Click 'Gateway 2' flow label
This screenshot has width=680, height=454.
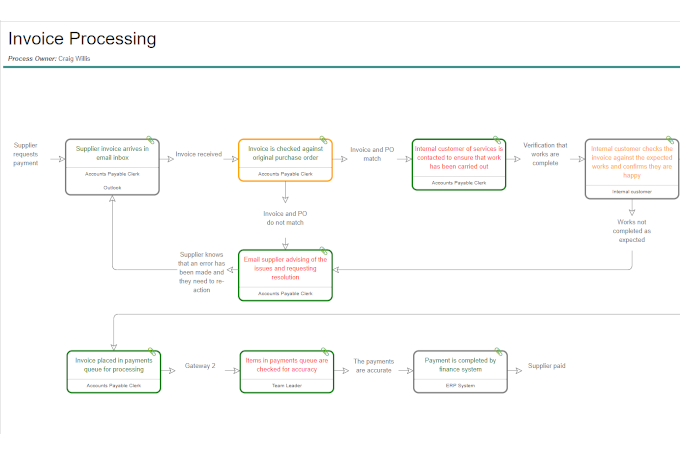click(x=200, y=366)
